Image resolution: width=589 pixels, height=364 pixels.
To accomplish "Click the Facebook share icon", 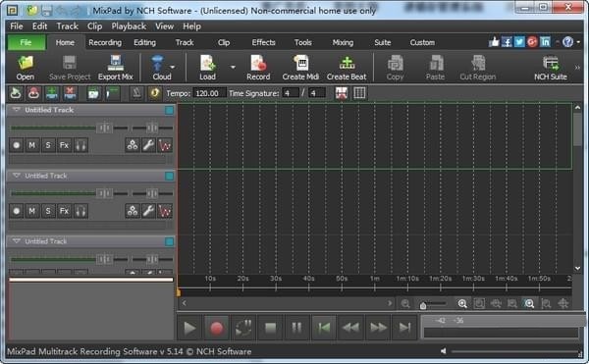I will pos(507,41).
